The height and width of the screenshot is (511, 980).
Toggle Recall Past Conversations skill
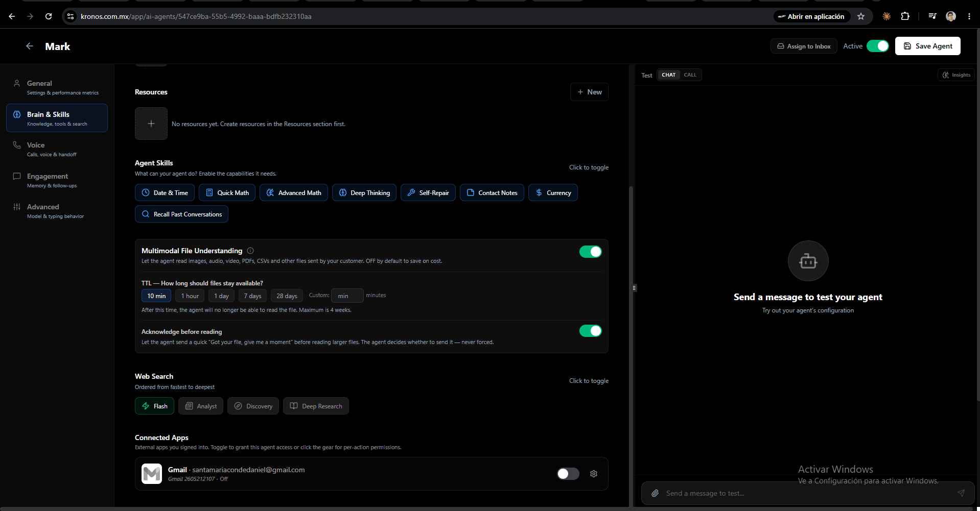pos(181,214)
